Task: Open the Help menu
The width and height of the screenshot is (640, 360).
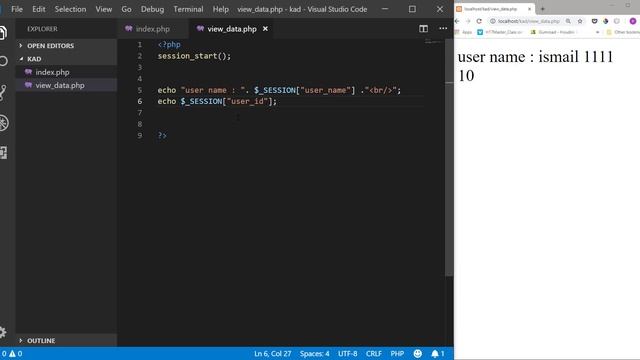Action: pyautogui.click(x=220, y=9)
